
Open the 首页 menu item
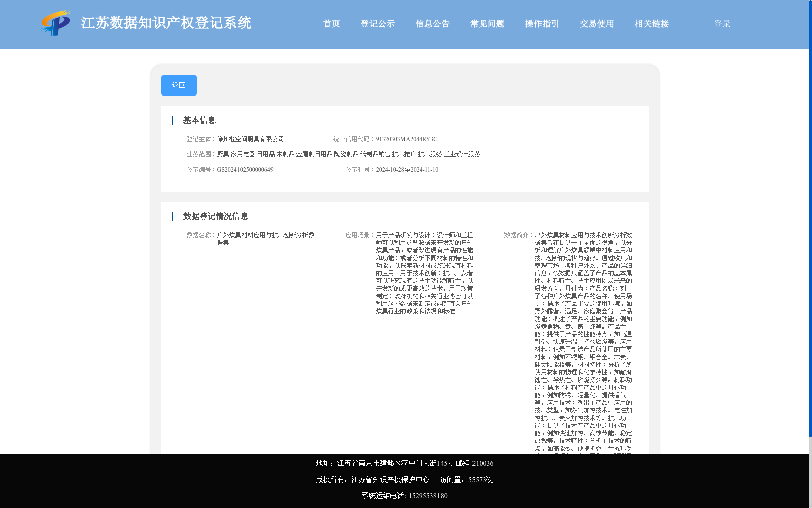[331, 24]
